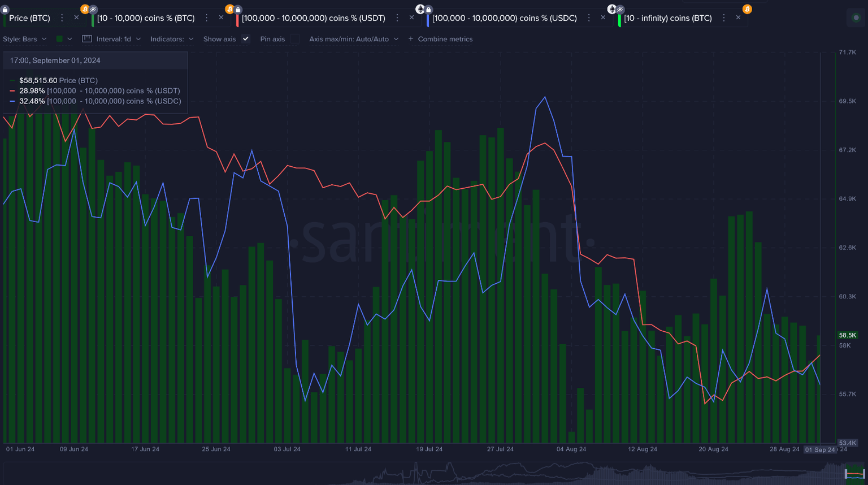Click Bitcoin icon on [10 - infinity) coins tab corner

pyautogui.click(x=747, y=9)
